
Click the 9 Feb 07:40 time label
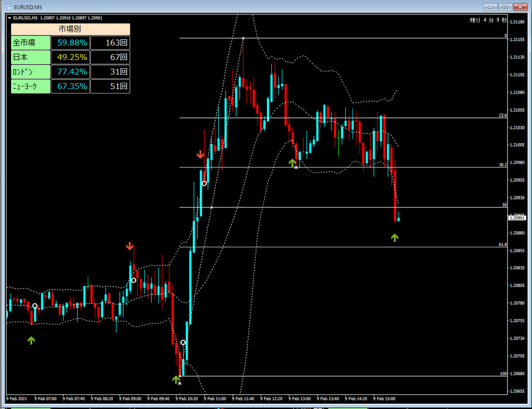74,398
